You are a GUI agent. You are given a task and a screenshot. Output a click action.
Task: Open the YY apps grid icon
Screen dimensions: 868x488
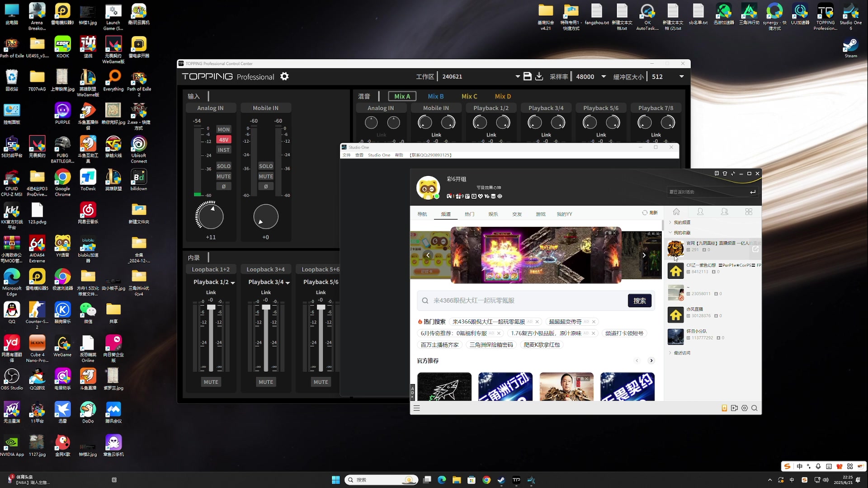coord(749,211)
